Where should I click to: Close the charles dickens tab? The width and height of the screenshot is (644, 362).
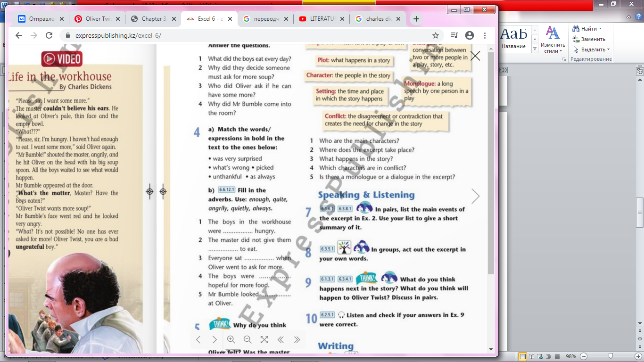pyautogui.click(x=398, y=19)
